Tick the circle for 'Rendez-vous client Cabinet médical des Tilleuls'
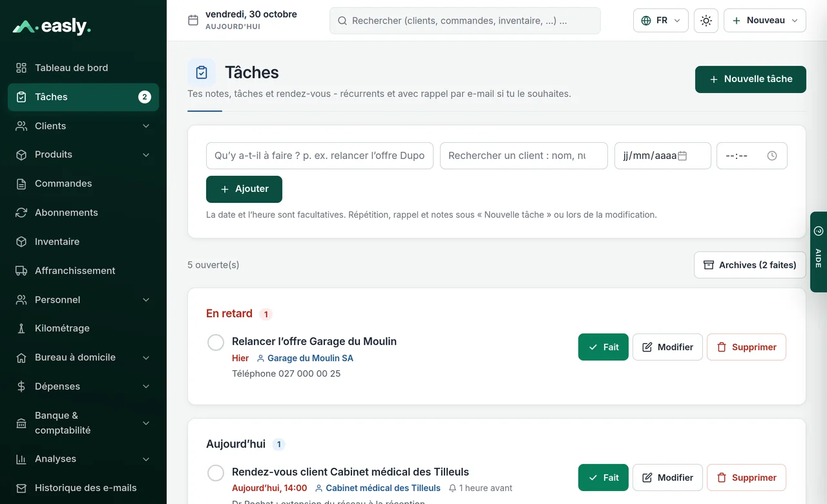 tap(216, 473)
